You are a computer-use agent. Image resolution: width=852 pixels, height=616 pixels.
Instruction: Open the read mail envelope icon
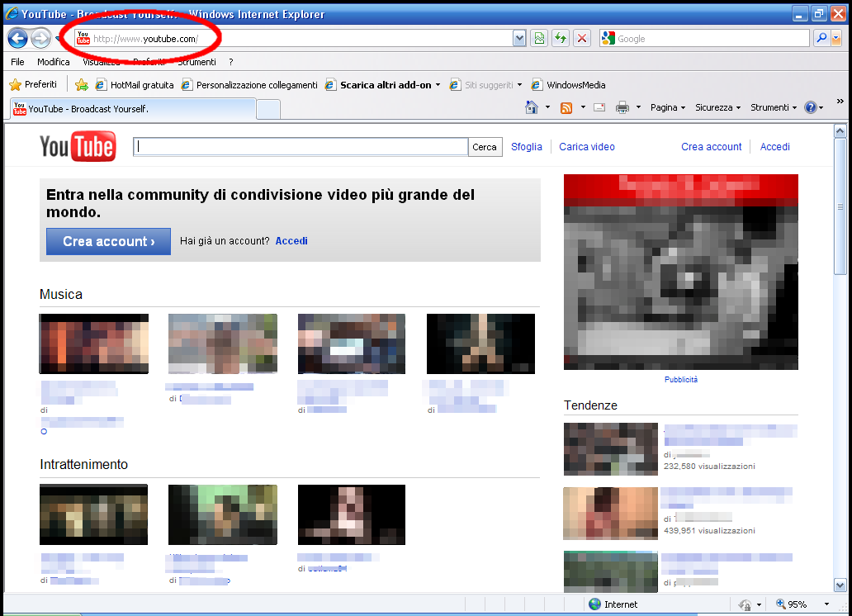(x=599, y=107)
